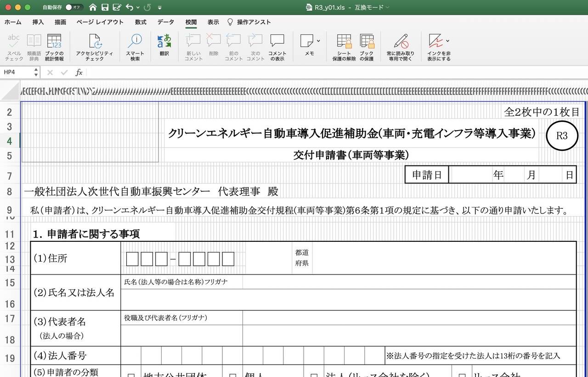Click the save icon in title bar
Viewport: 588px width, 377px height.
[105, 7]
